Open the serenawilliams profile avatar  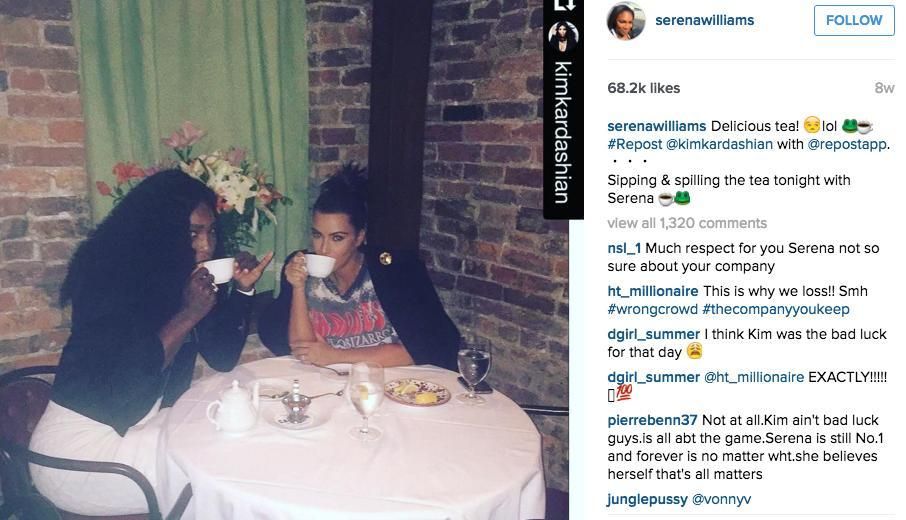click(626, 21)
